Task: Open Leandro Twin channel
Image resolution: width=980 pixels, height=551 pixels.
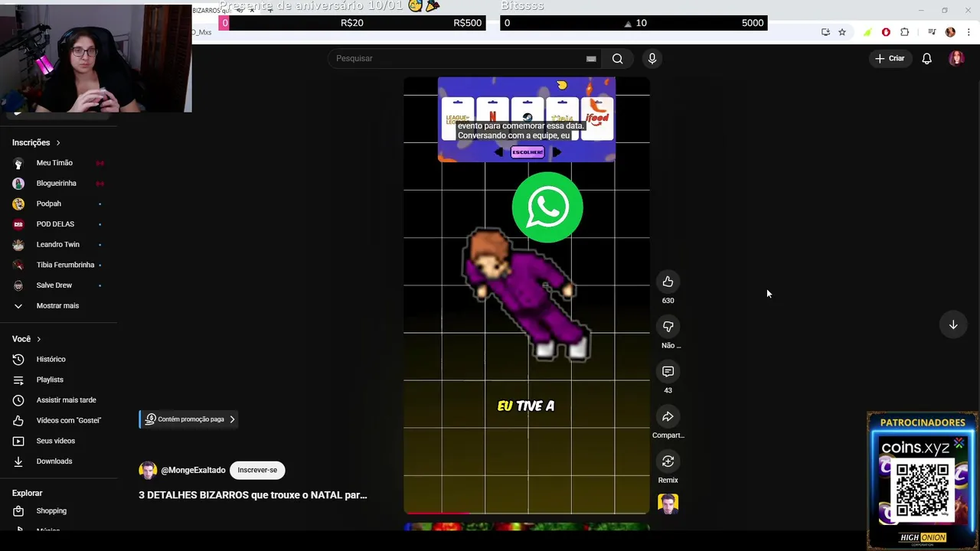Action: pyautogui.click(x=58, y=244)
